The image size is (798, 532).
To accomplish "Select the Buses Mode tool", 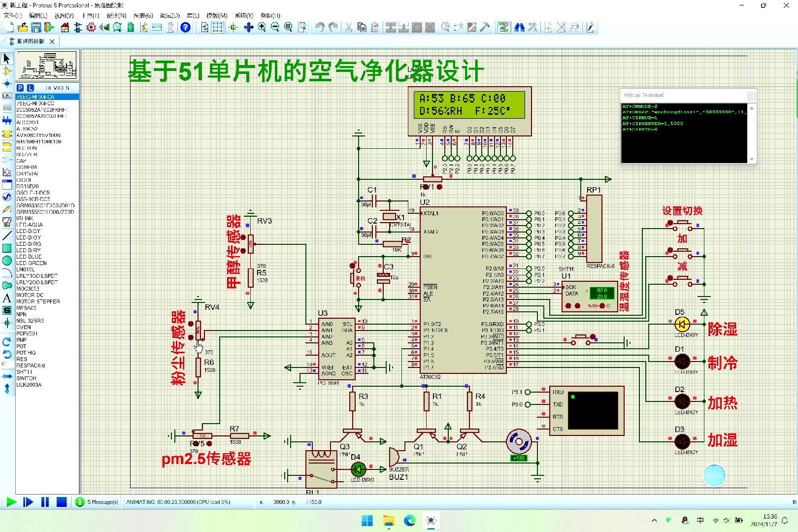I will point(6,120).
